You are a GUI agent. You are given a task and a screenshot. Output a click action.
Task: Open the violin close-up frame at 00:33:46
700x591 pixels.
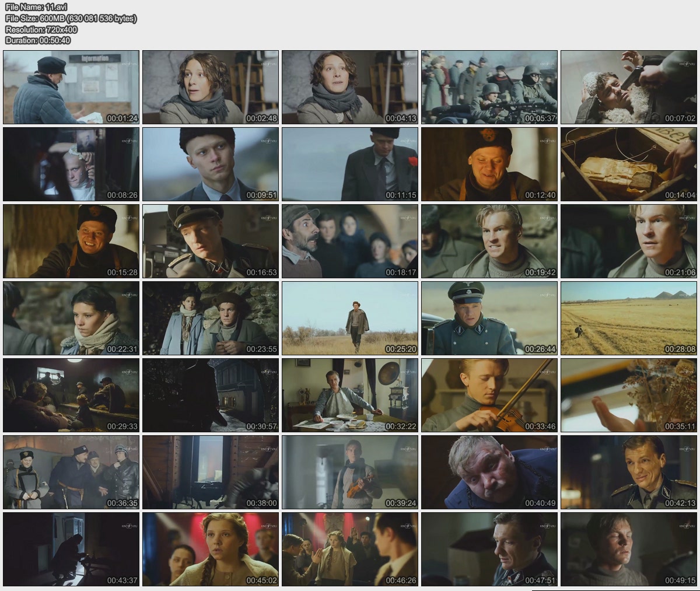489,395
